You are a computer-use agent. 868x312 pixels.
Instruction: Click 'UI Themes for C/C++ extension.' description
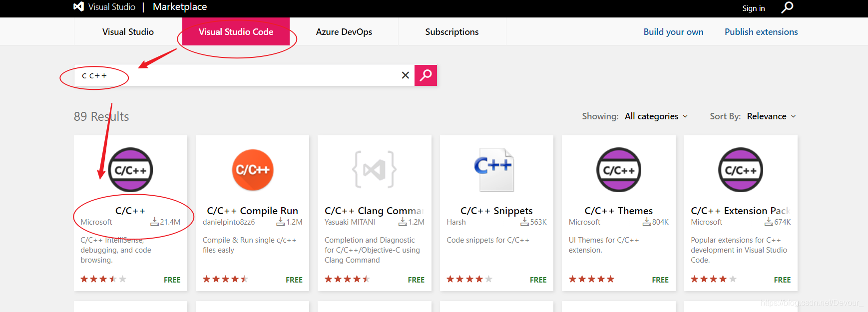(x=604, y=245)
